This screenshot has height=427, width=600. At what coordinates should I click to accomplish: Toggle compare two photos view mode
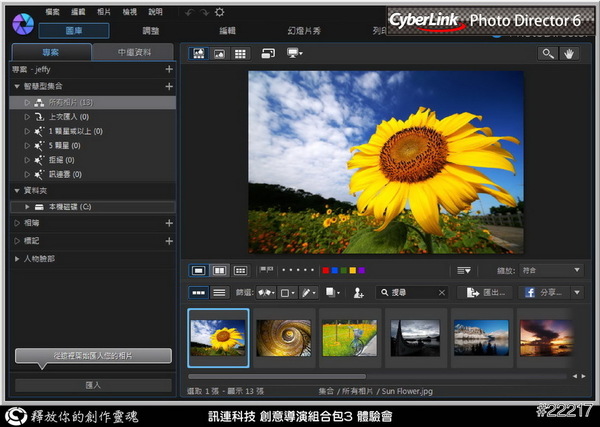point(219,270)
